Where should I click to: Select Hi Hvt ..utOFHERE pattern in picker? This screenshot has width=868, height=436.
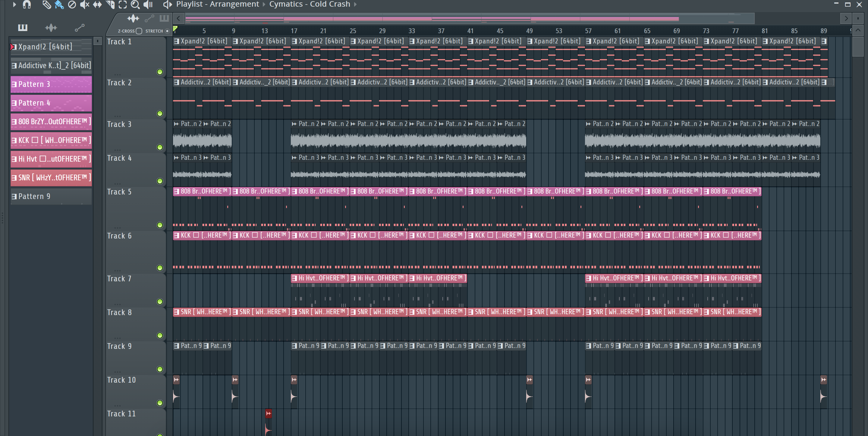[x=51, y=159]
